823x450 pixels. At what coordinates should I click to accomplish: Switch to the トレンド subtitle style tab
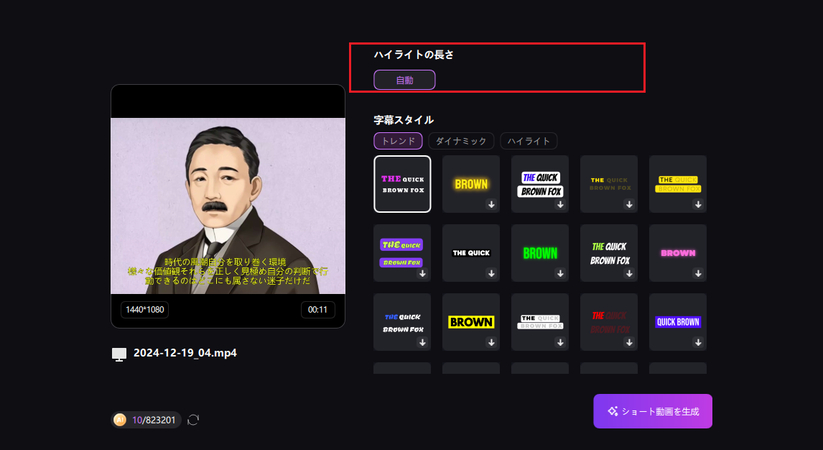point(398,141)
